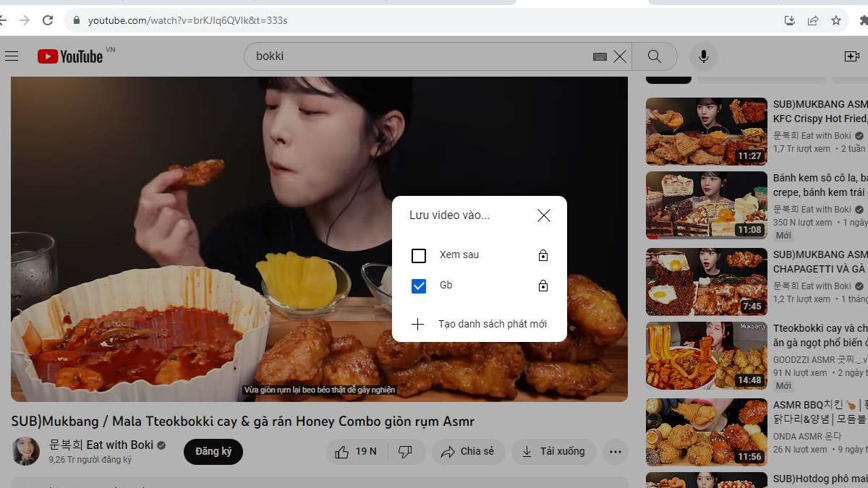
Task: Close the Lưu video vào dialog
Action: coord(544,215)
